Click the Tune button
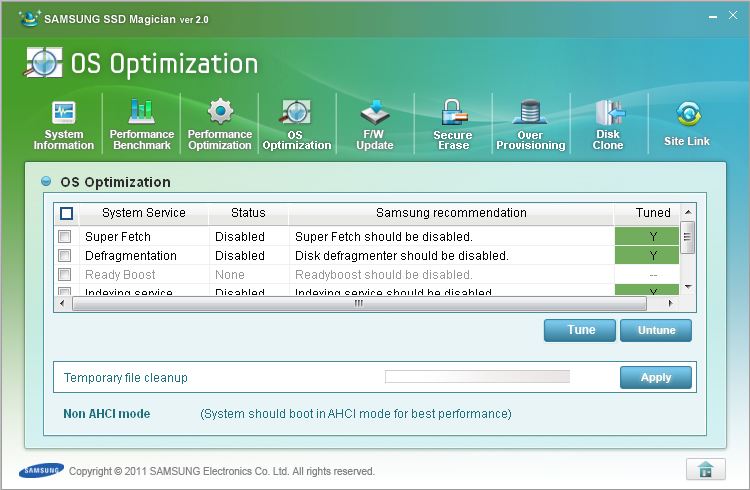The width and height of the screenshot is (750, 490). (580, 330)
